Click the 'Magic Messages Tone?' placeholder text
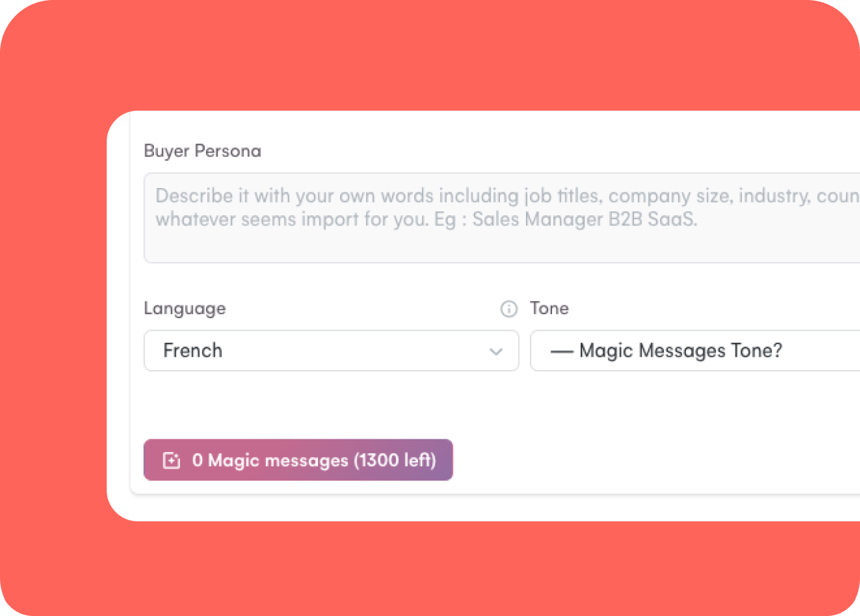 [681, 351]
